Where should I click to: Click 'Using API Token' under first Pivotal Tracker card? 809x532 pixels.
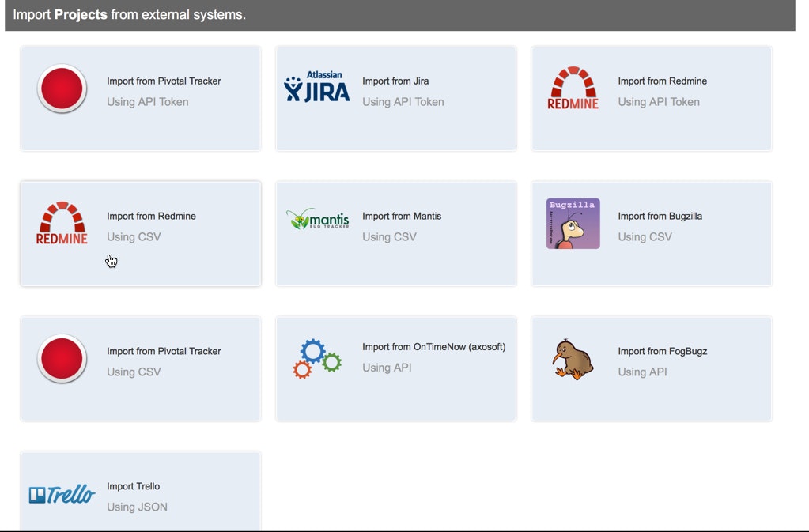click(x=148, y=102)
